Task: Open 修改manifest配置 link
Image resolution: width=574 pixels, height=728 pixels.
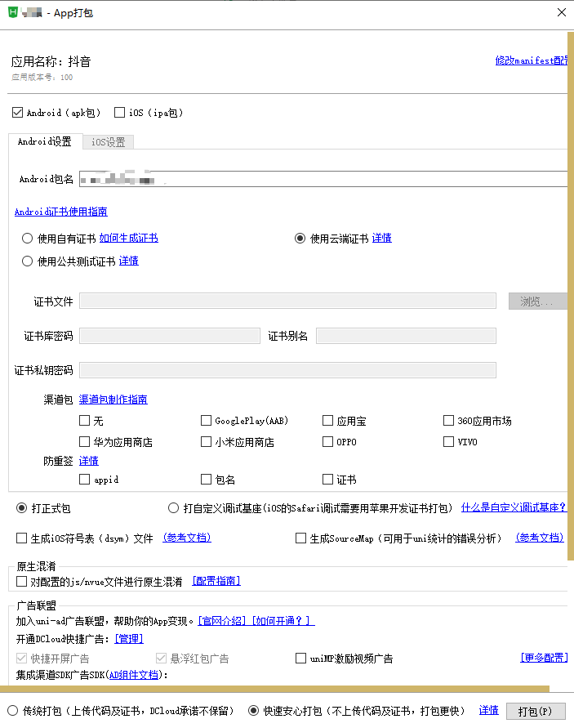Action: [x=532, y=60]
